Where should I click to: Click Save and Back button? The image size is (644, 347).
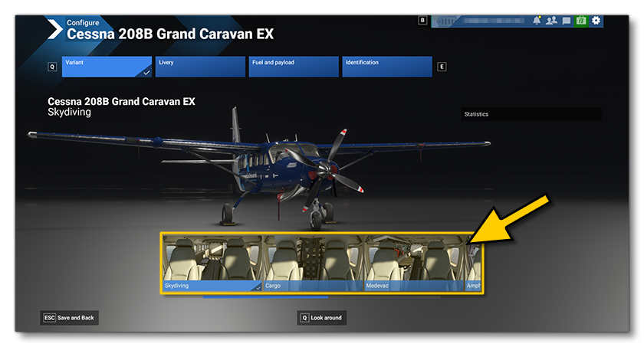click(x=70, y=317)
